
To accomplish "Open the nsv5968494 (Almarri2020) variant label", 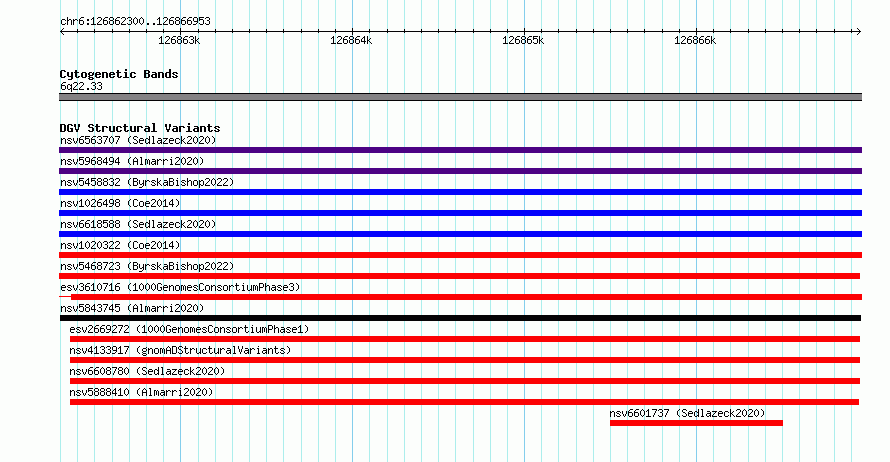I will 132,161.
